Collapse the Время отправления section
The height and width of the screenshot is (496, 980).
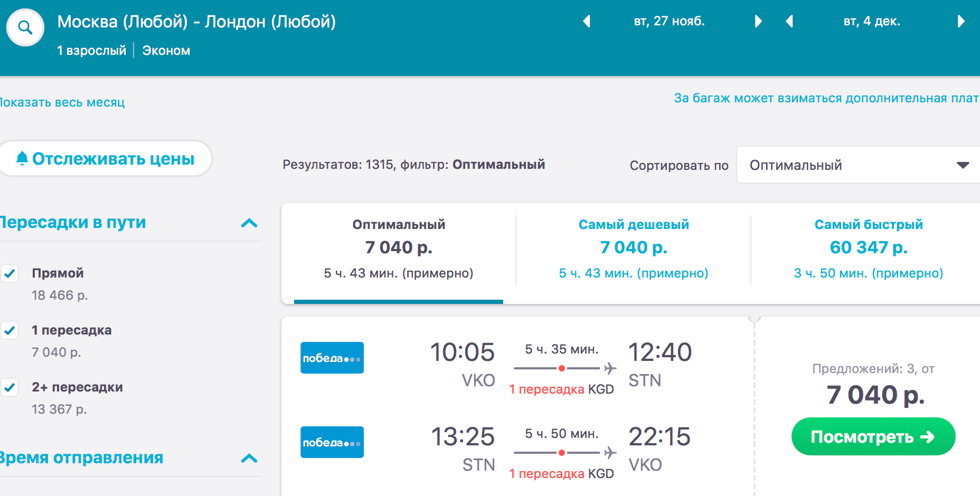[248, 459]
